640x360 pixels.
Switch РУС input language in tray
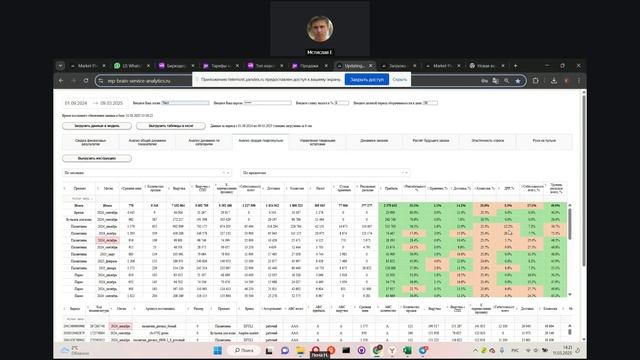point(515,351)
